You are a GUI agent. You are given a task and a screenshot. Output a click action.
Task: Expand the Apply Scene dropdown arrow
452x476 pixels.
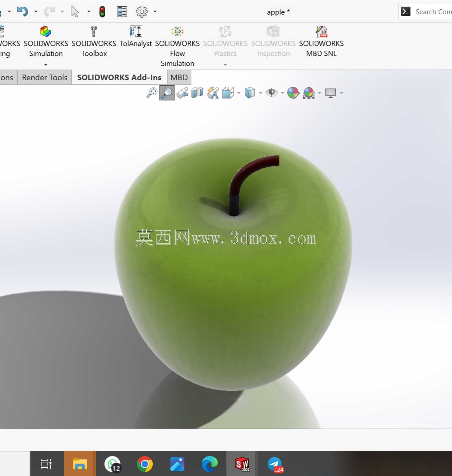pos(320,93)
